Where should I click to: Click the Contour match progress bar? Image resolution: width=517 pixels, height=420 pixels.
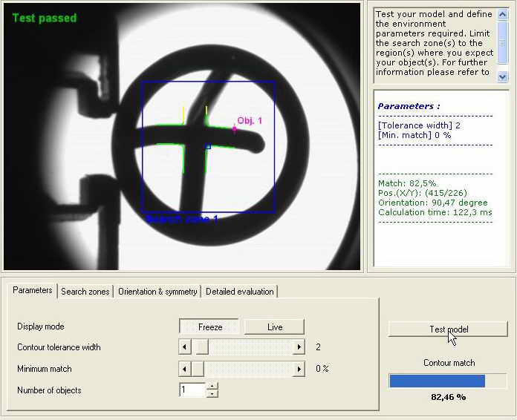click(447, 381)
